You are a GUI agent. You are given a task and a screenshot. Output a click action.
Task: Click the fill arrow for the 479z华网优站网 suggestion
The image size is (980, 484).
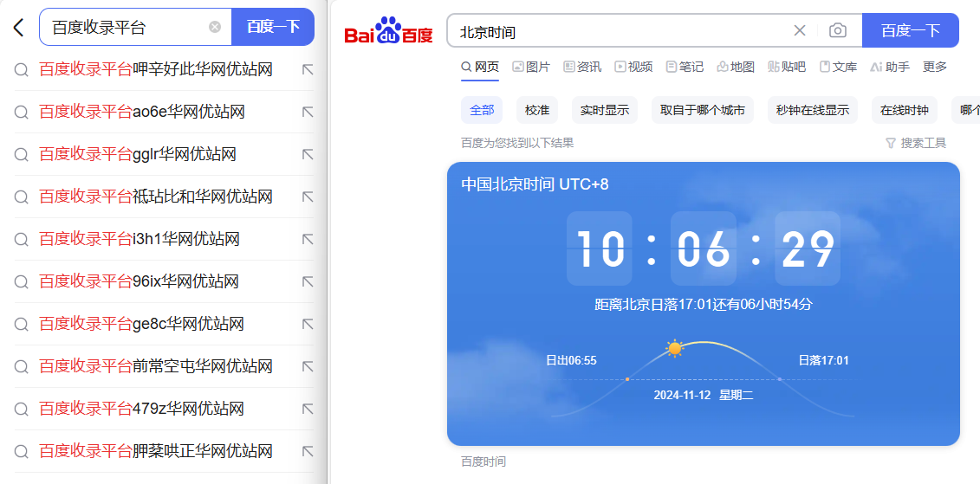coord(308,409)
